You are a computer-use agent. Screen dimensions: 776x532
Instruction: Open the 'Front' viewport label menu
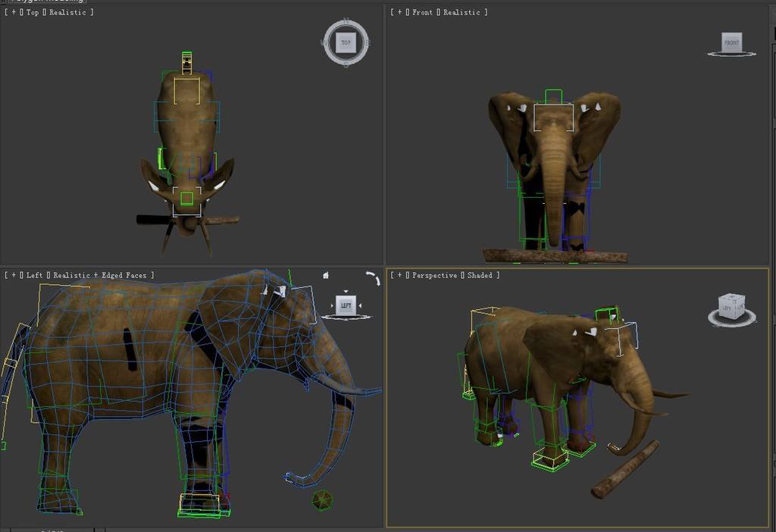point(422,13)
